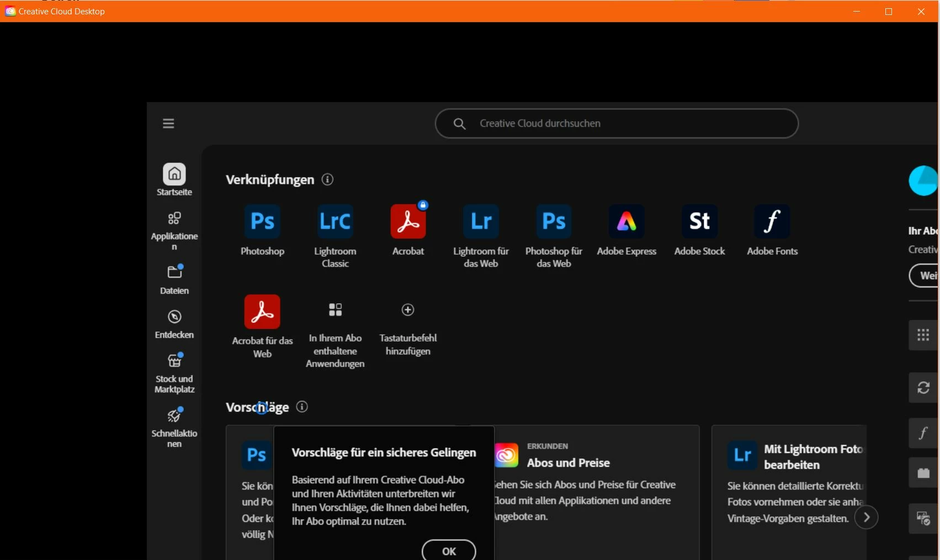The height and width of the screenshot is (560, 940).
Task: Open Entdecken in sidebar
Action: point(174,324)
